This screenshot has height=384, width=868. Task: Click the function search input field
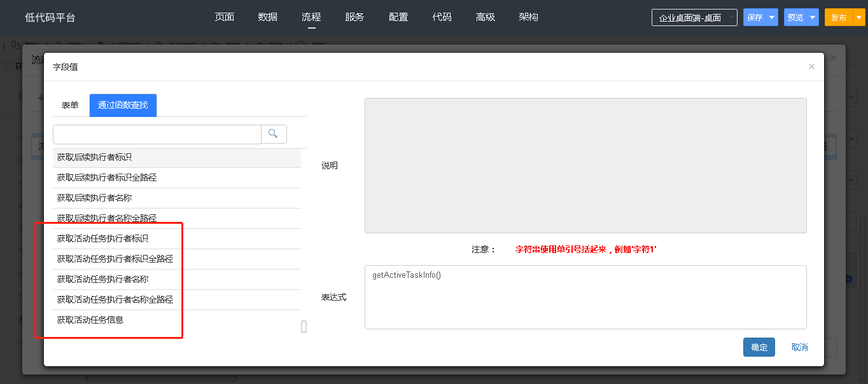pos(157,134)
